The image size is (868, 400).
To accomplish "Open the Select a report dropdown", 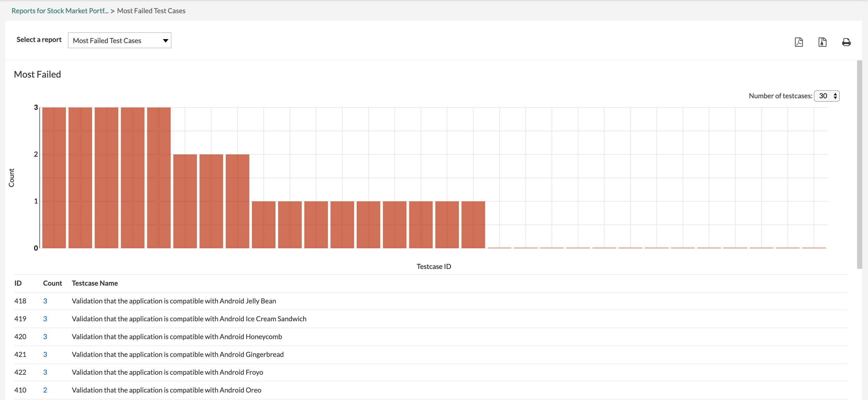I will tap(120, 41).
